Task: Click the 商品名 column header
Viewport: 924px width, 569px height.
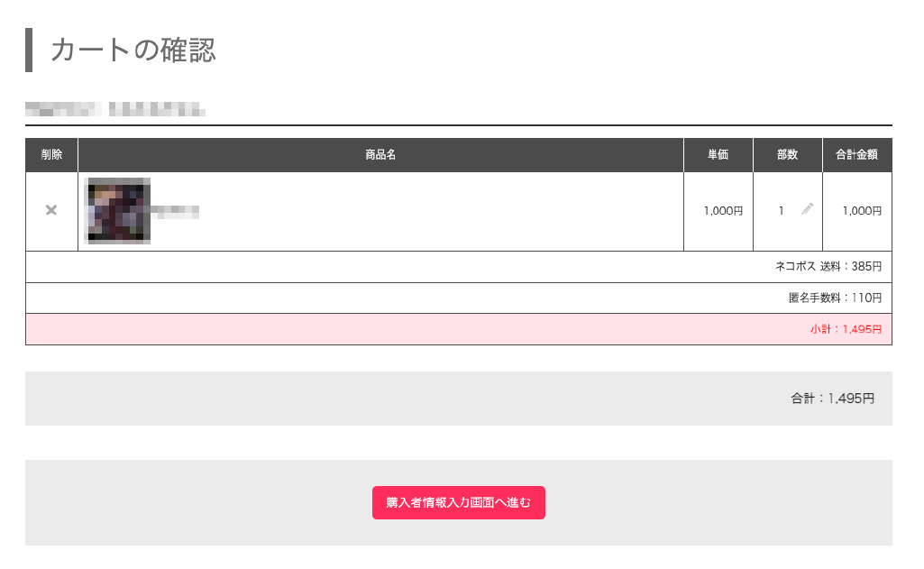Action: pos(380,155)
